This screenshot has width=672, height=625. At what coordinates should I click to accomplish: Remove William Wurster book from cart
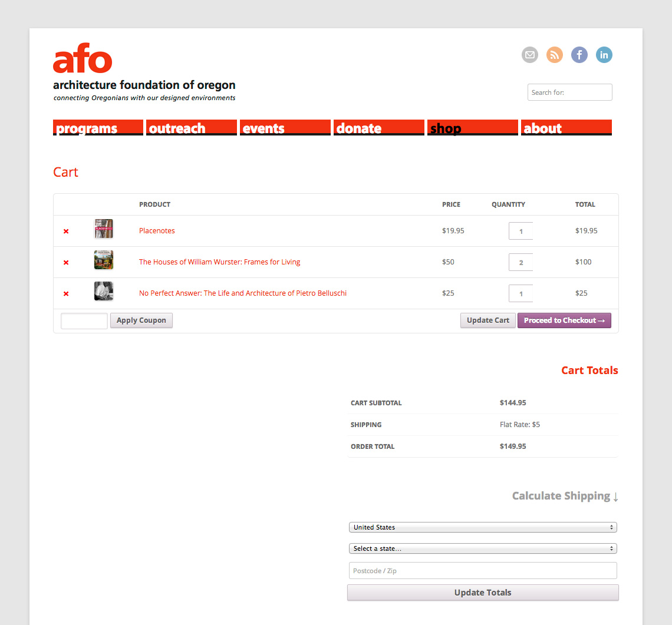(66, 263)
